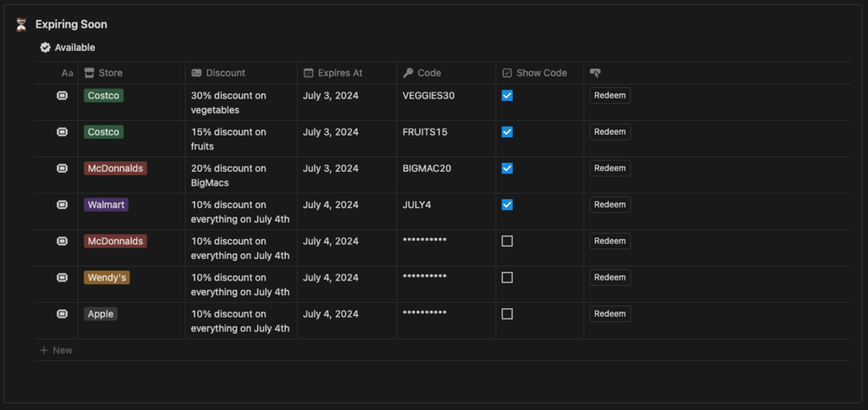This screenshot has height=410, width=868.
Task: Click the verified badge icon next to Available
Action: (46, 47)
